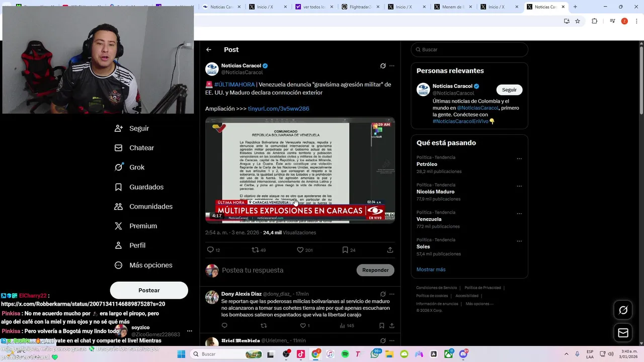Bookmark the Noticias Caracol post
Image resolution: width=644 pixels, height=362 pixels.
click(x=345, y=250)
